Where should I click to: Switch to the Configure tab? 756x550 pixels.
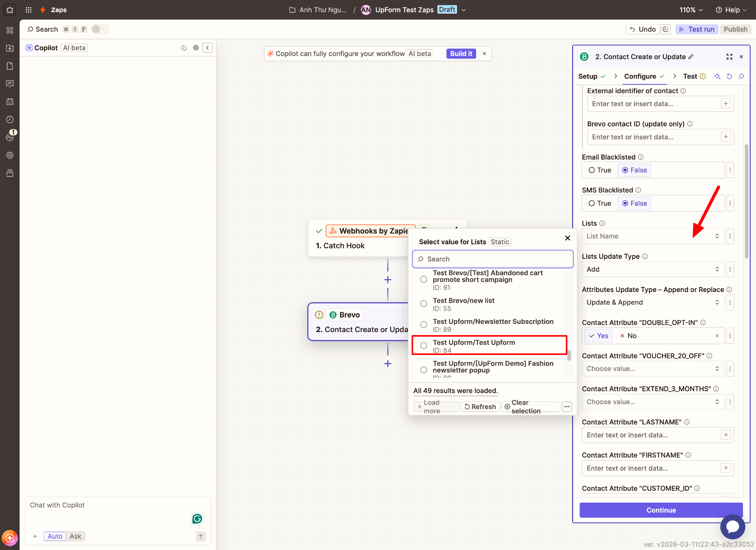(x=645, y=76)
